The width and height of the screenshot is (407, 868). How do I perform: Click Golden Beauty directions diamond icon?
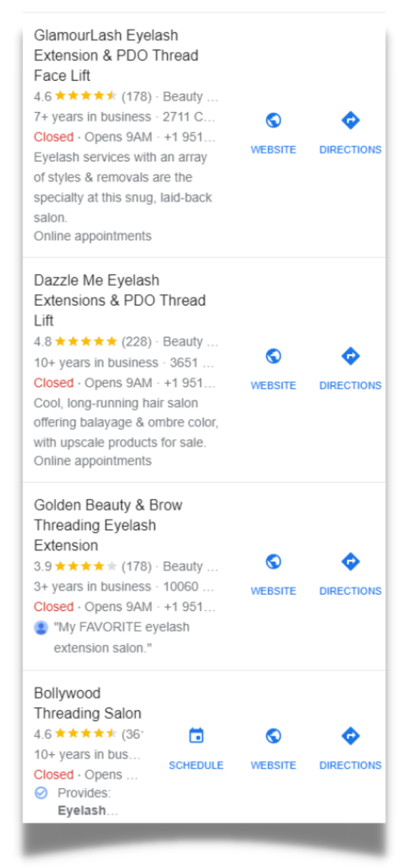[x=350, y=561]
